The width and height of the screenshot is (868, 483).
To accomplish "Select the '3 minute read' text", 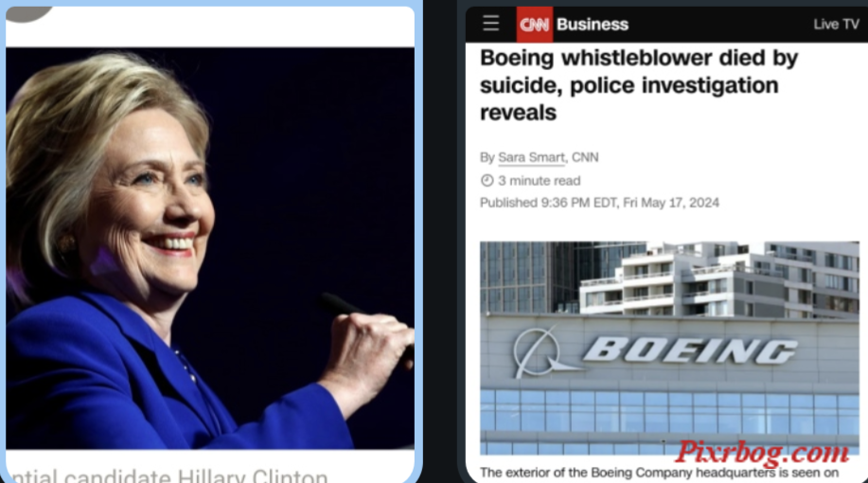I will [540, 181].
